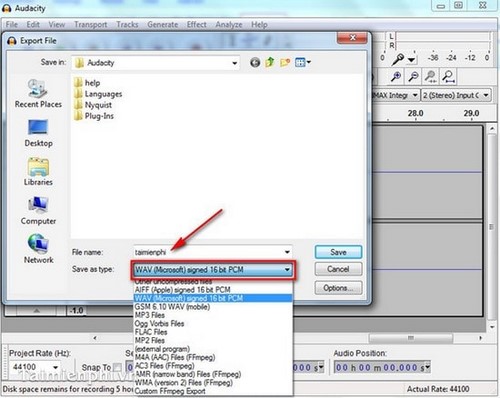
Task: Open Recent Places in sidebar
Action: pos(38,94)
